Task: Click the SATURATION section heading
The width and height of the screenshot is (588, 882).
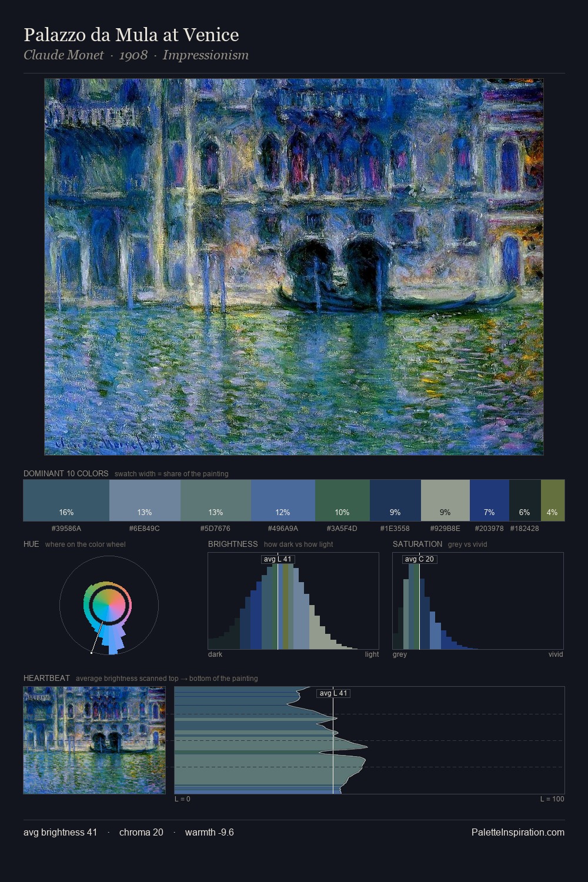Action: 417,544
